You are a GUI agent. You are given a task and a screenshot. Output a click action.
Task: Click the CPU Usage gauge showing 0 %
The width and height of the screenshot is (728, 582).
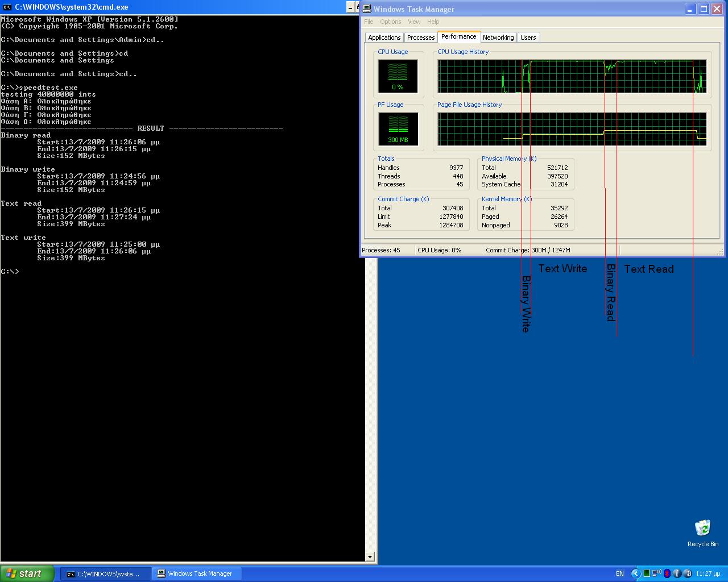[398, 76]
